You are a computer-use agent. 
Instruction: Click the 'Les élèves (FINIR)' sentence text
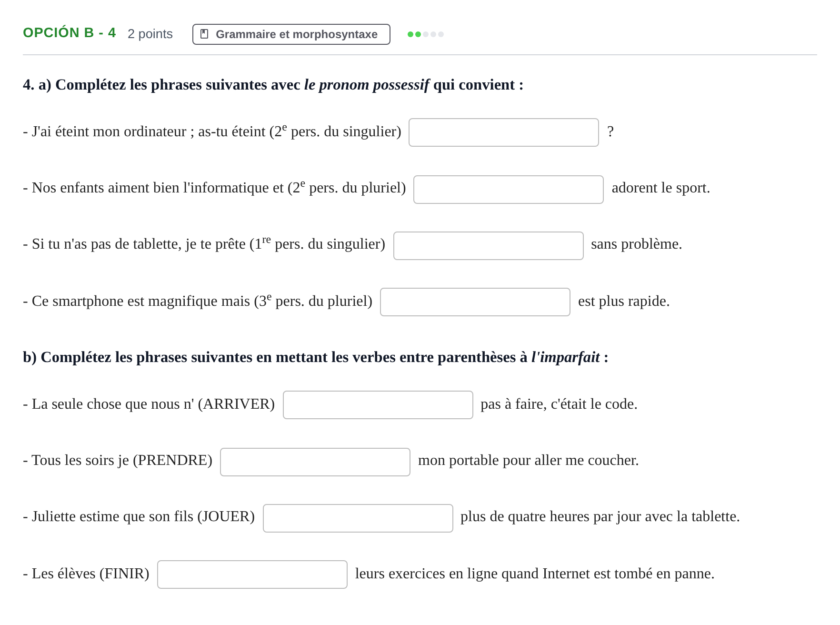(x=86, y=574)
